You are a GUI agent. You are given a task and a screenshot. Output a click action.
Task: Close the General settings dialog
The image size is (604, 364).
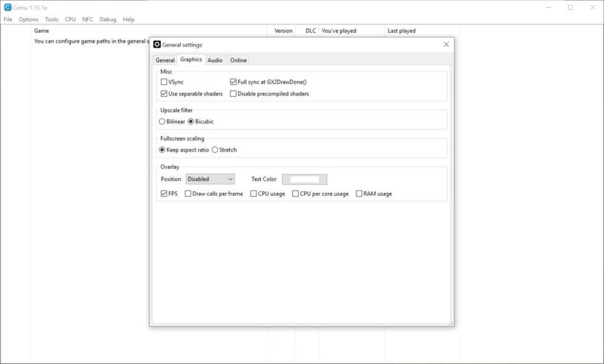pyautogui.click(x=446, y=44)
